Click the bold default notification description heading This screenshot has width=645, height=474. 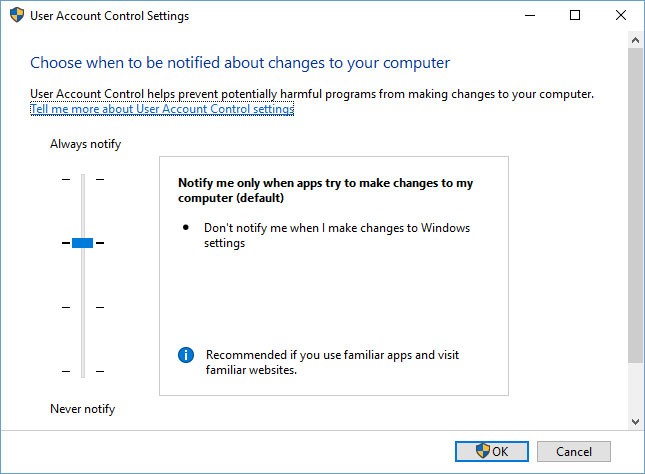point(325,190)
